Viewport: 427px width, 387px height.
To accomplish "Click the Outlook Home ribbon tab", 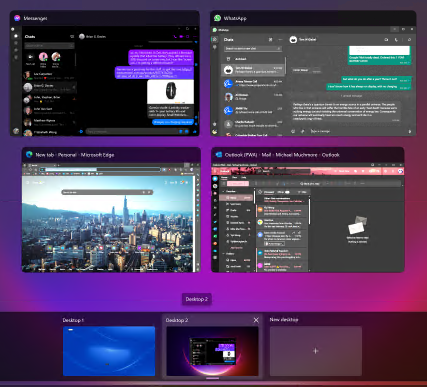I will point(224,178).
